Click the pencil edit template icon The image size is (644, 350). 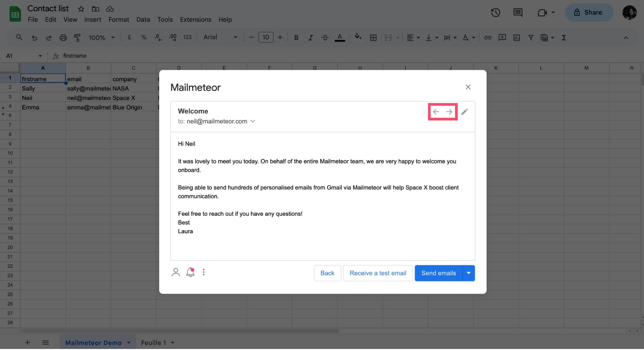point(464,112)
